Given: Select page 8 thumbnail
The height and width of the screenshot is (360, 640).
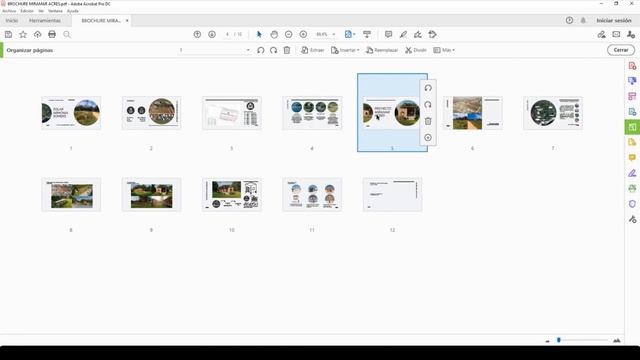Looking at the screenshot, I should coord(71,195).
